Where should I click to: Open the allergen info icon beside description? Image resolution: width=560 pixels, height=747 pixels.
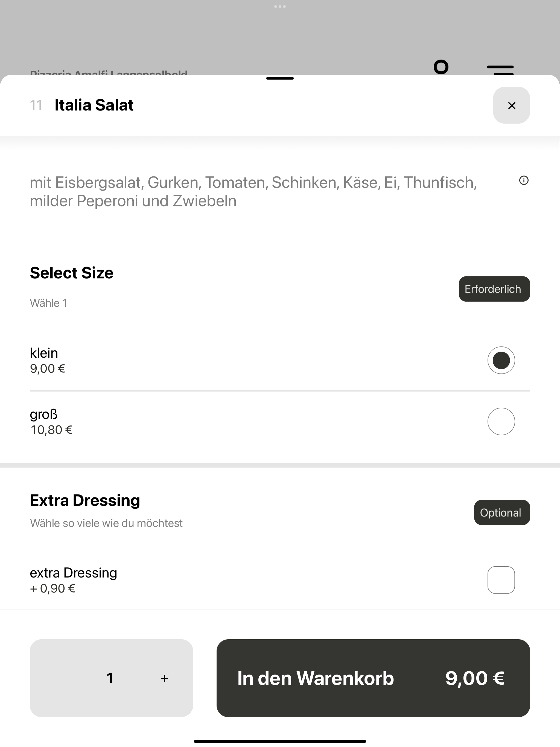[x=524, y=180]
